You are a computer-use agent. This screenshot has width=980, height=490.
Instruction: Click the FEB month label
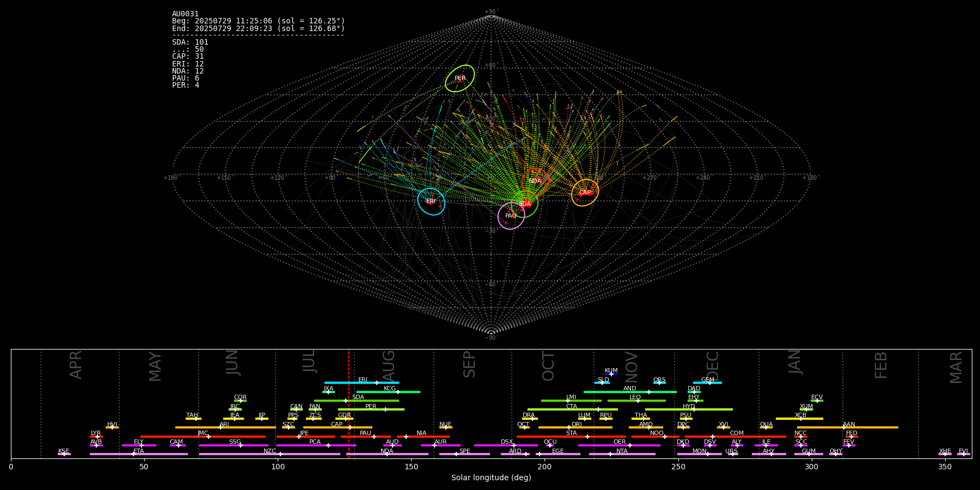coord(881,365)
